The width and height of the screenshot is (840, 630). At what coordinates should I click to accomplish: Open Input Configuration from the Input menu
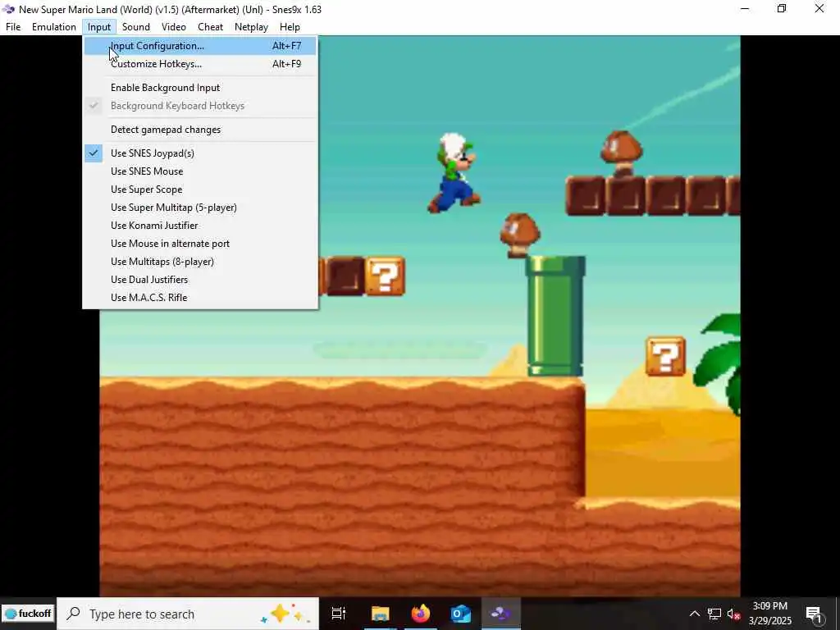click(200, 46)
